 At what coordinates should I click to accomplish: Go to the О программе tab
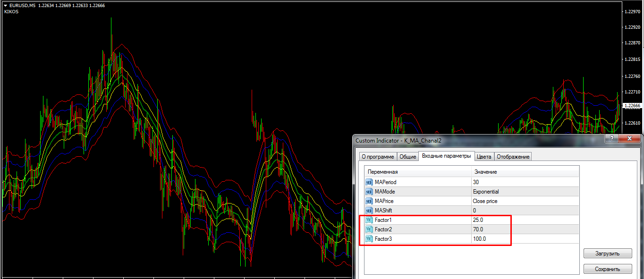tap(377, 157)
